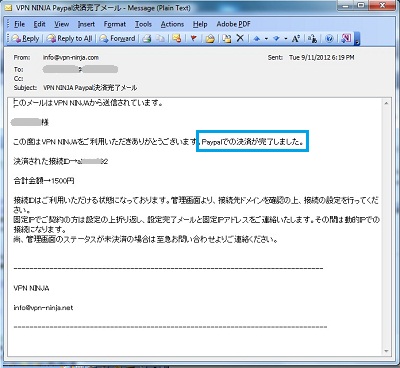Screen dimensions: 400x368
Task: Click the subject text 'VPN NINJA Paypal決済完了メール'
Action: coord(90,88)
